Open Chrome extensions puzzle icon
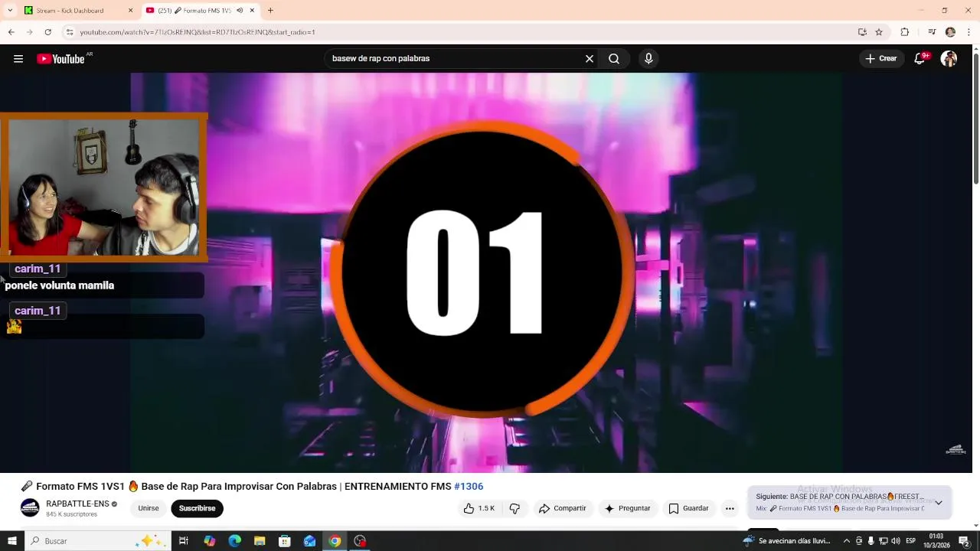Screen dimensions: 980x551 coord(904,32)
